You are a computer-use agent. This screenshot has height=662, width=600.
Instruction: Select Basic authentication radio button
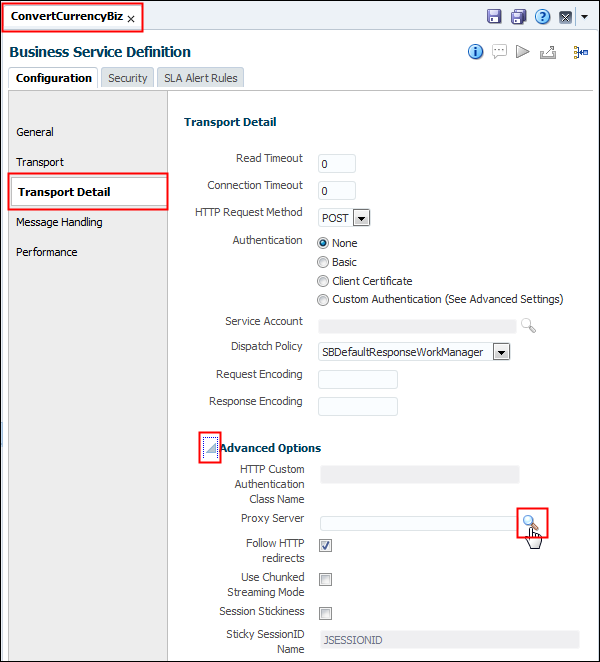[x=323, y=262]
